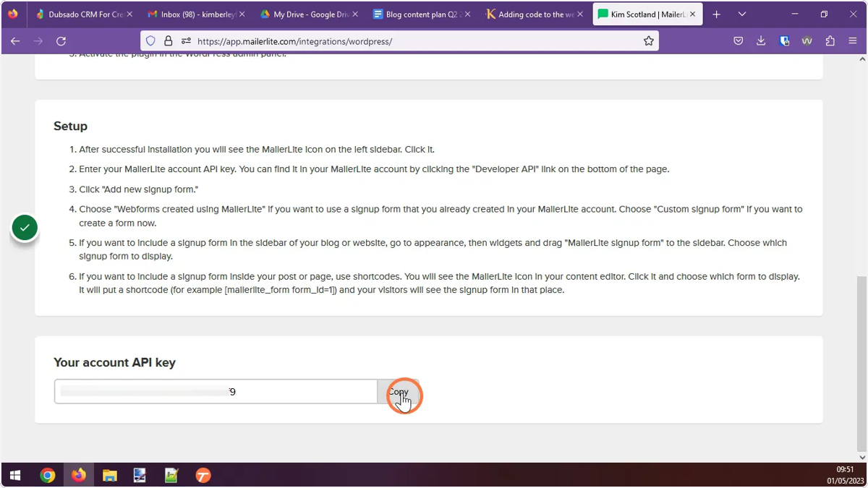Image resolution: width=868 pixels, height=488 pixels.
Task: Click the Firefox logo in the title bar
Action: 13,14
